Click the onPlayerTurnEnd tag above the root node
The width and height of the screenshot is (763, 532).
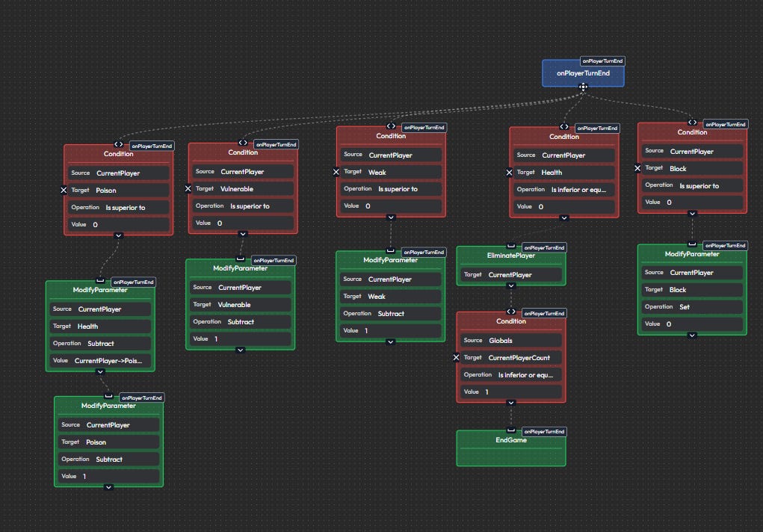tap(602, 61)
